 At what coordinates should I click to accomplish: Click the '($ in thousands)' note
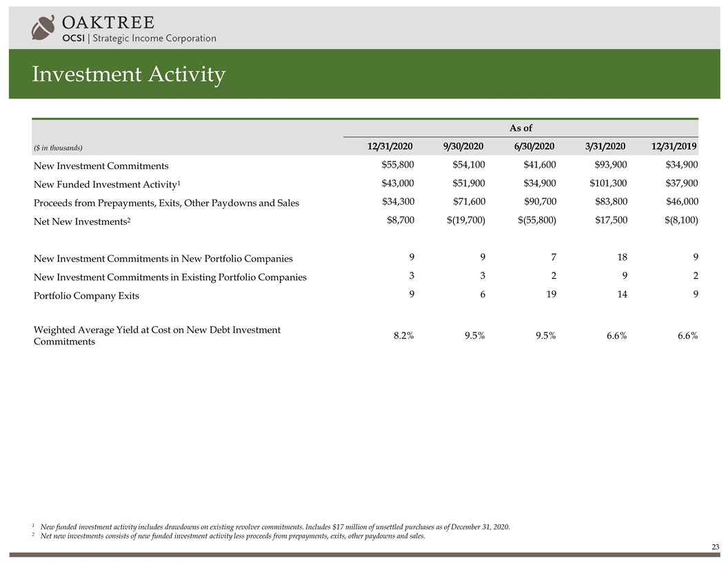(x=58, y=148)
